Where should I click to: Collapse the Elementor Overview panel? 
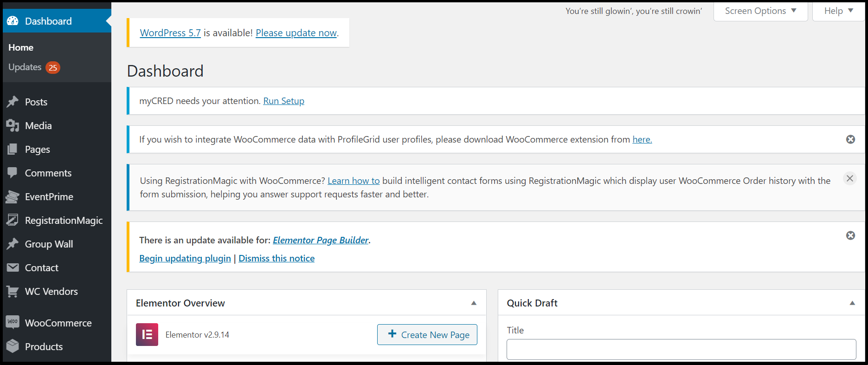(x=474, y=303)
